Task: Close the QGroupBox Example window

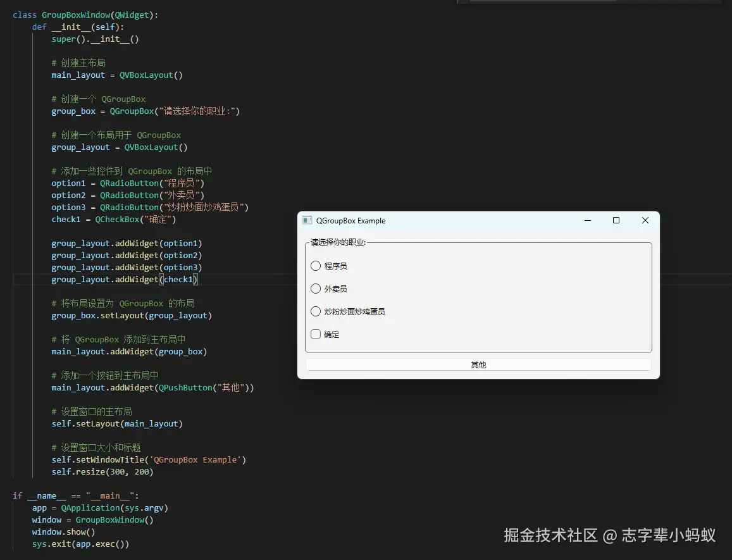Action: [645, 220]
